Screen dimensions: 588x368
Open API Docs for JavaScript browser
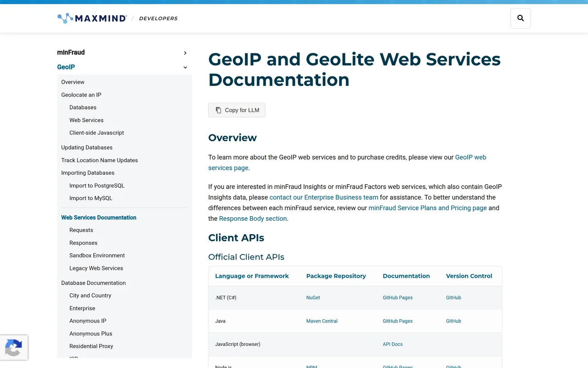[x=392, y=344]
